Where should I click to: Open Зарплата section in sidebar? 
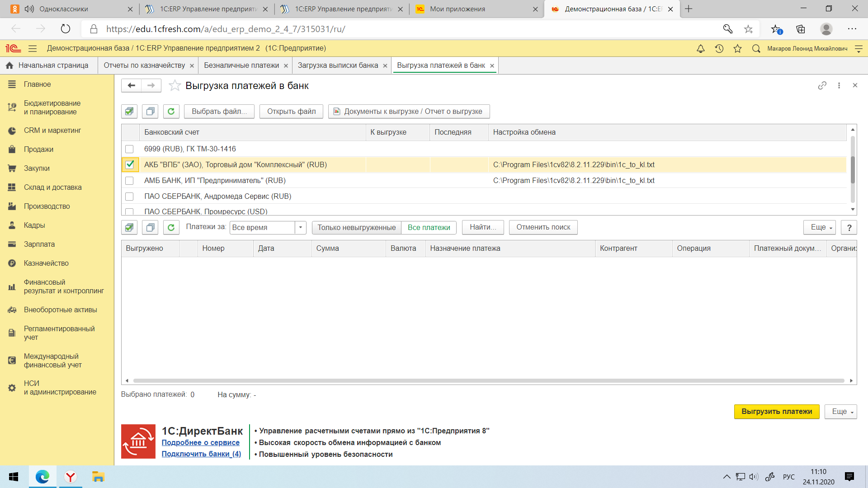(39, 244)
